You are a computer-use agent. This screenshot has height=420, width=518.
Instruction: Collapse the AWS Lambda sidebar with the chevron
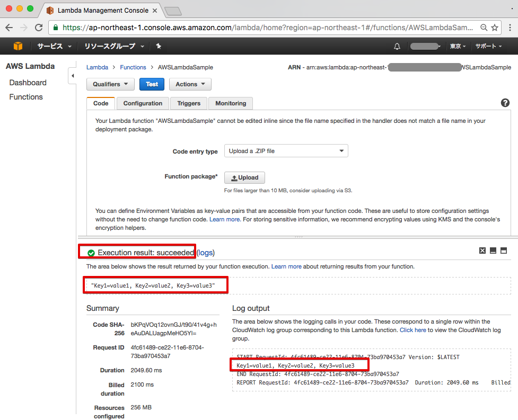pyautogui.click(x=73, y=76)
